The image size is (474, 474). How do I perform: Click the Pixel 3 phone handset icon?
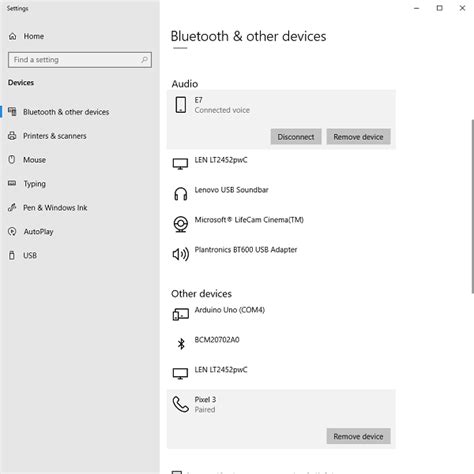(181, 404)
